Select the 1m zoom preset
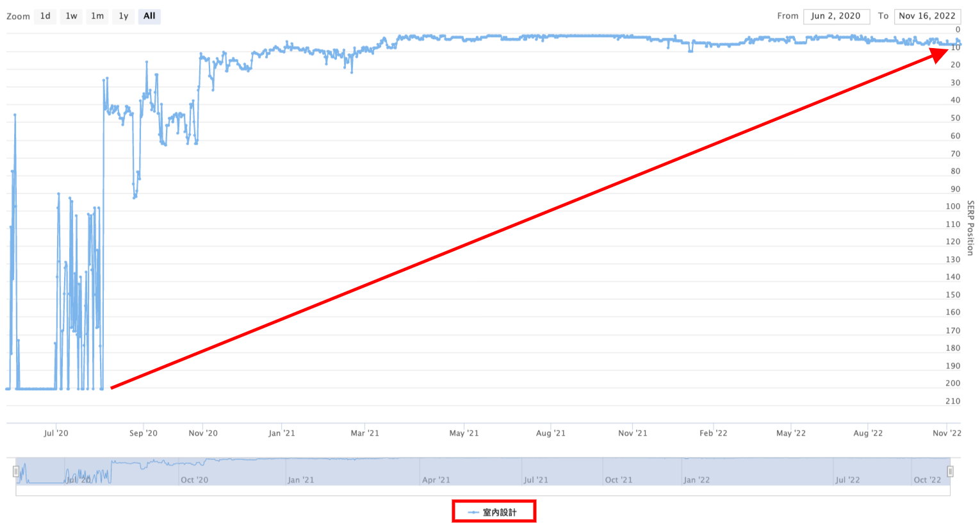Image resolution: width=980 pixels, height=528 pixels. click(97, 16)
